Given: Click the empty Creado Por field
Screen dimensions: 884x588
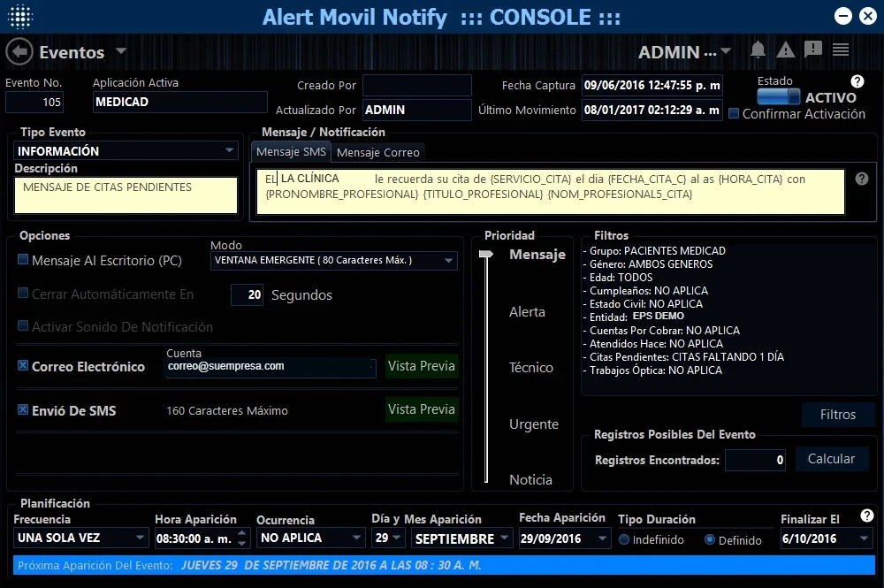Looking at the screenshot, I should [416, 85].
